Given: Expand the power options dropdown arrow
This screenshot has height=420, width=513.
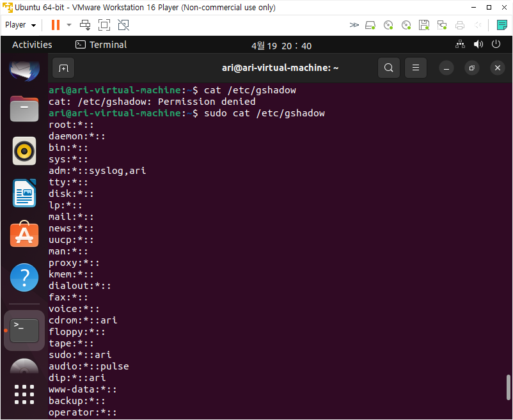Looking at the screenshot, I should (x=69, y=25).
